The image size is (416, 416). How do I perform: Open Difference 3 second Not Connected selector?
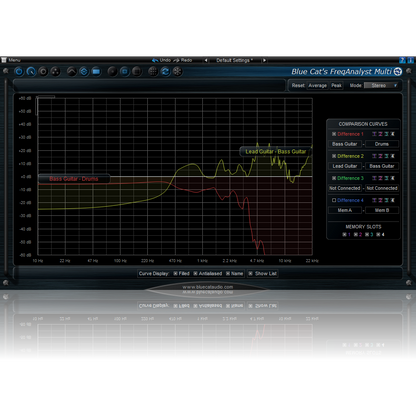[x=382, y=188]
